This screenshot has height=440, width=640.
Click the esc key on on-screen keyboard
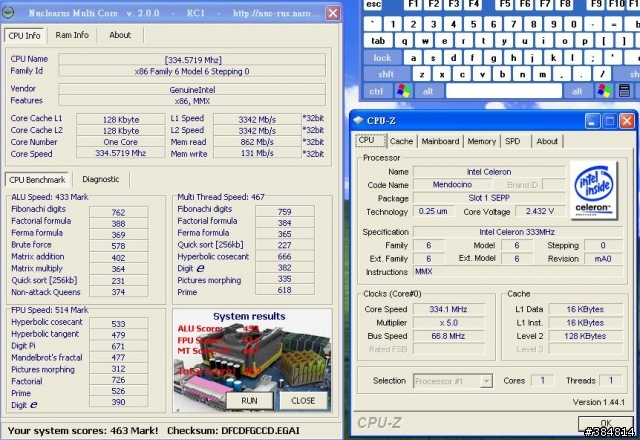coord(373,4)
